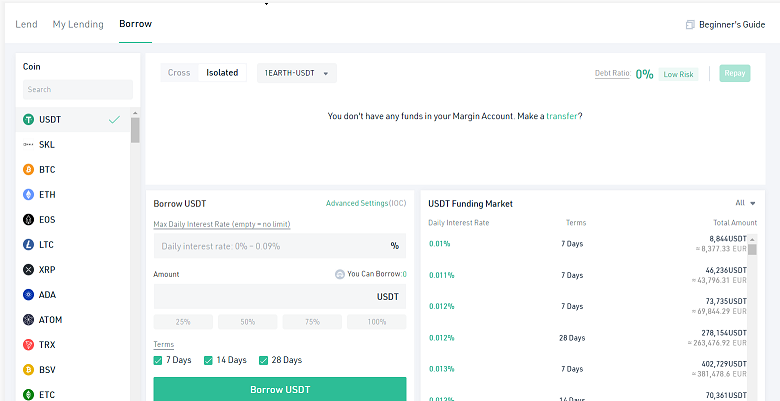Click the You Can Borrow info icon
Screen dimensions: 780x401
click(340, 274)
